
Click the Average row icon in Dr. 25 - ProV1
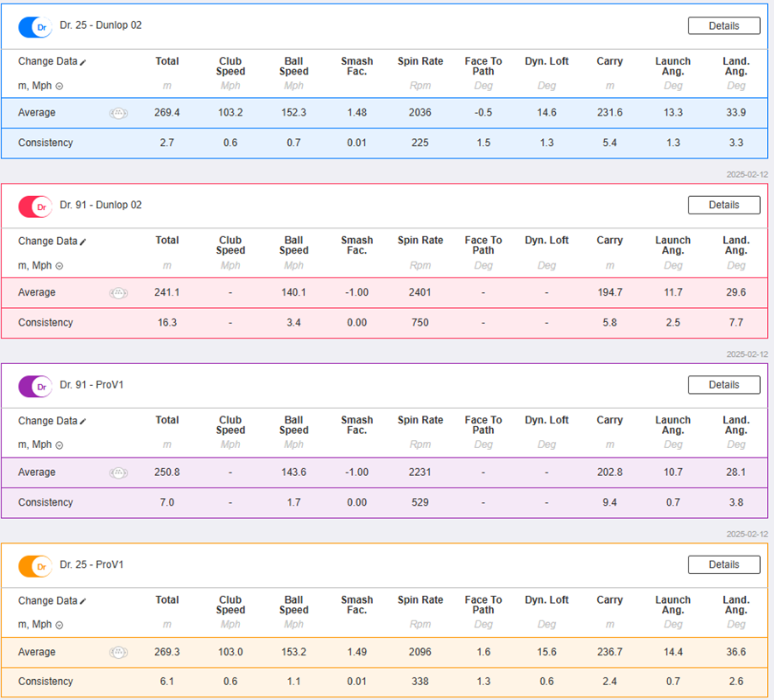tap(118, 652)
